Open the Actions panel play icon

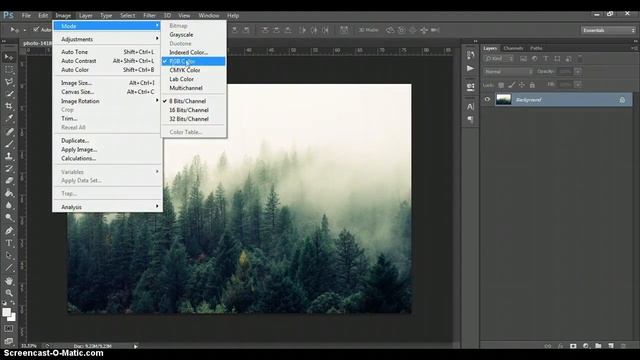pyautogui.click(x=470, y=68)
